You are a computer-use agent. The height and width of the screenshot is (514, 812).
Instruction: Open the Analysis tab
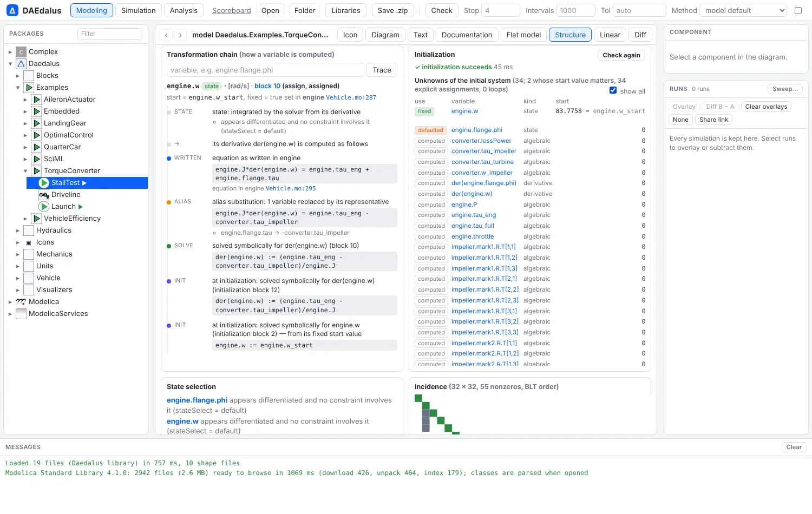[184, 10]
